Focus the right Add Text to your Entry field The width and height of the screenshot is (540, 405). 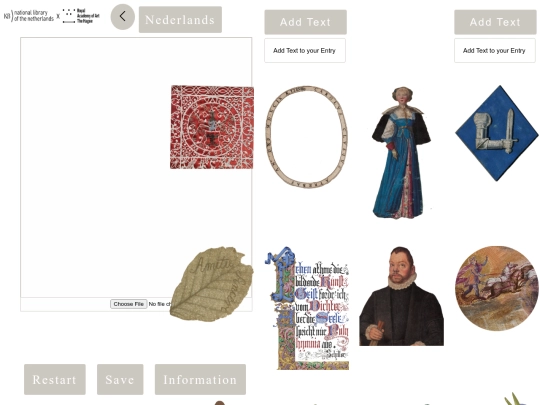click(495, 51)
